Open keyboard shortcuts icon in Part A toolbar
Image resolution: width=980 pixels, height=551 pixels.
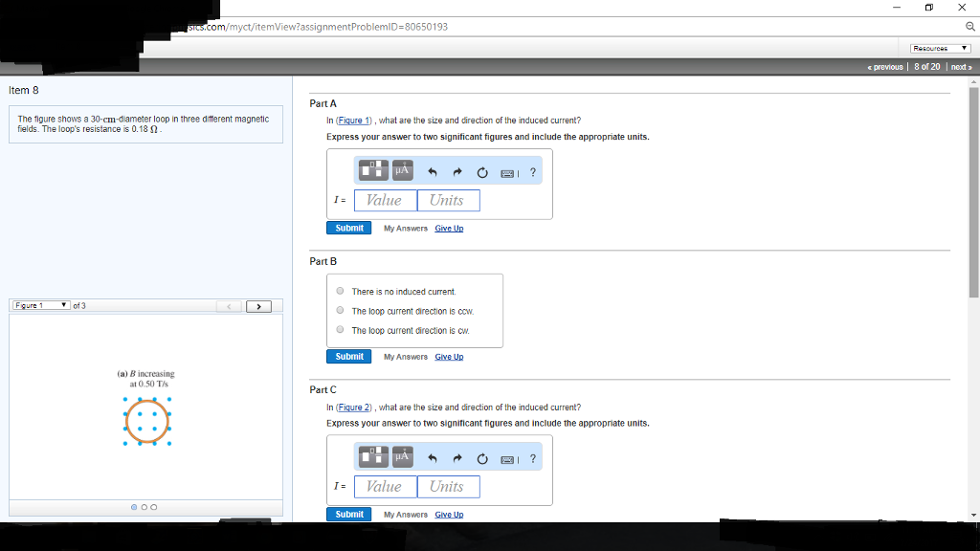tap(508, 170)
